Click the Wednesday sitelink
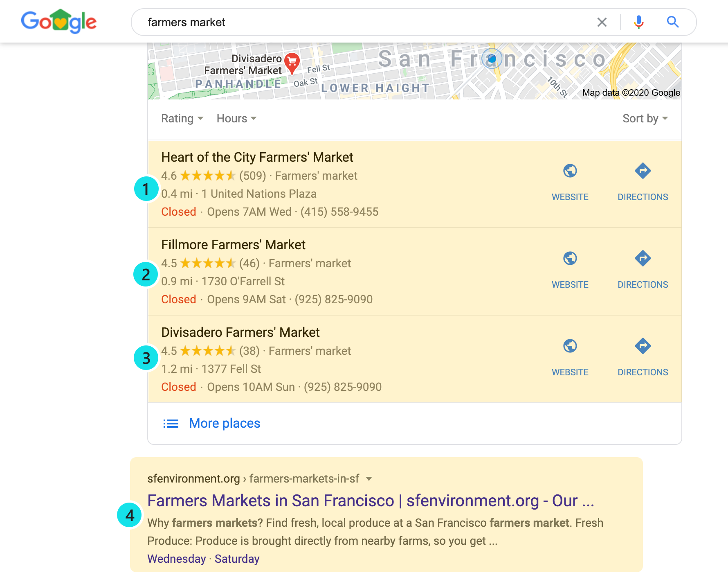This screenshot has height=573, width=728. [x=177, y=559]
